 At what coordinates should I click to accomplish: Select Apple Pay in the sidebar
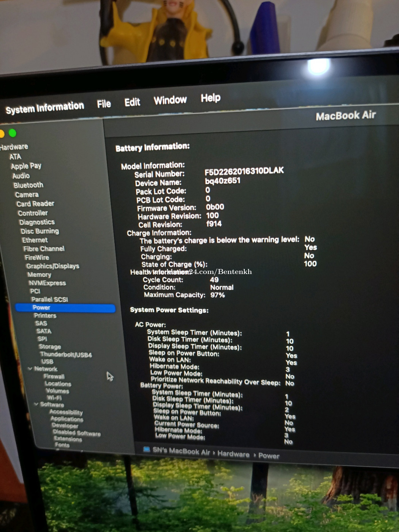tap(26, 166)
